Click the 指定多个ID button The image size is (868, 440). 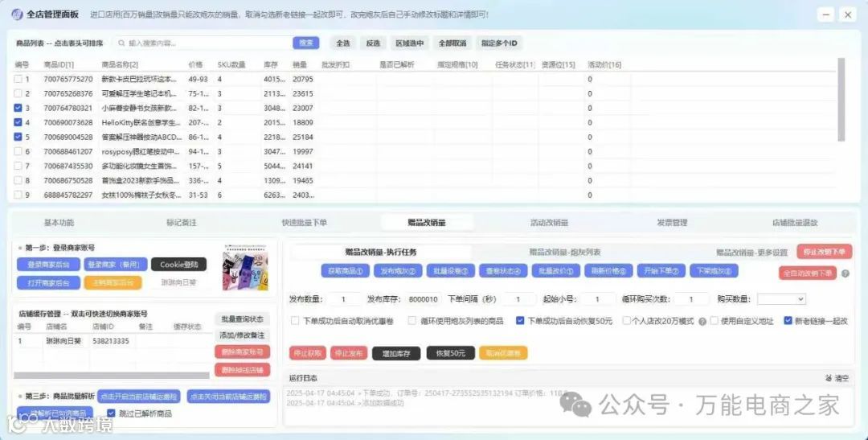499,43
